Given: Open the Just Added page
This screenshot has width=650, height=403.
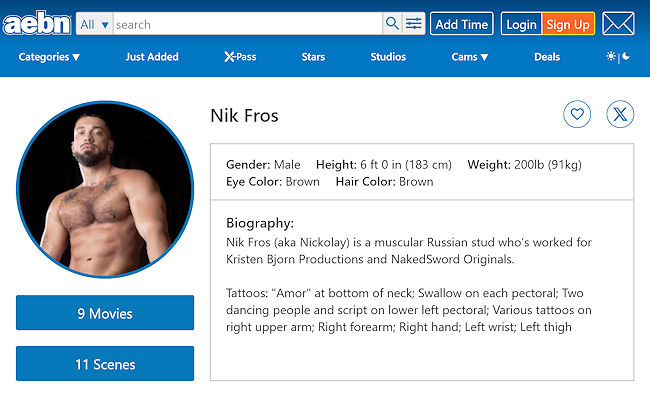Looking at the screenshot, I should 152,57.
